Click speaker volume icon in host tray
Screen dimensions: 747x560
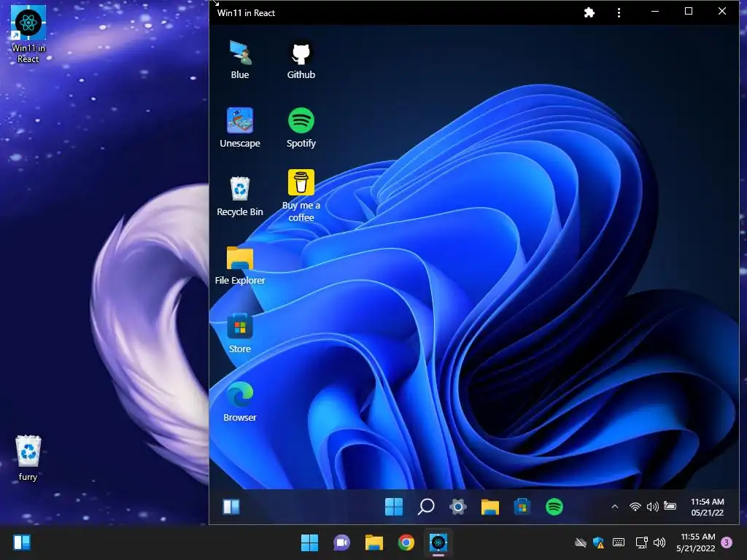[659, 542]
